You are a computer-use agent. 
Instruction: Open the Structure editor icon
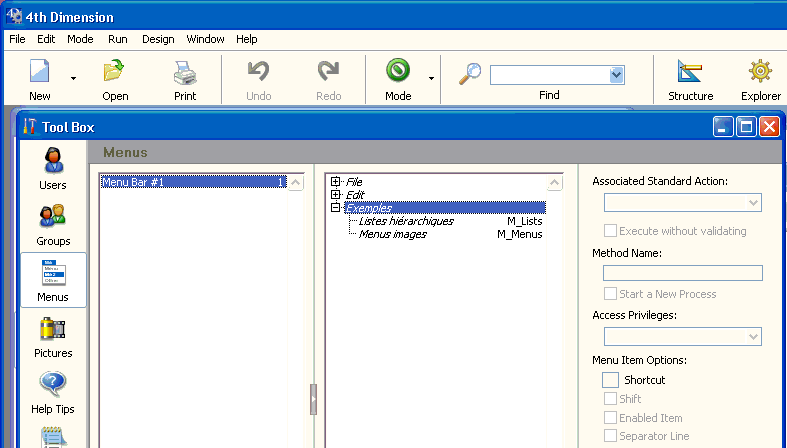690,73
